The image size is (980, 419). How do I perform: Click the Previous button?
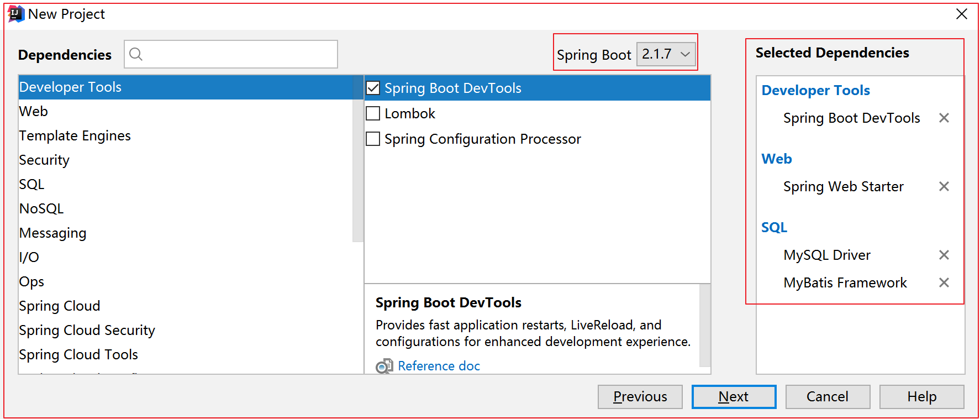click(x=640, y=397)
